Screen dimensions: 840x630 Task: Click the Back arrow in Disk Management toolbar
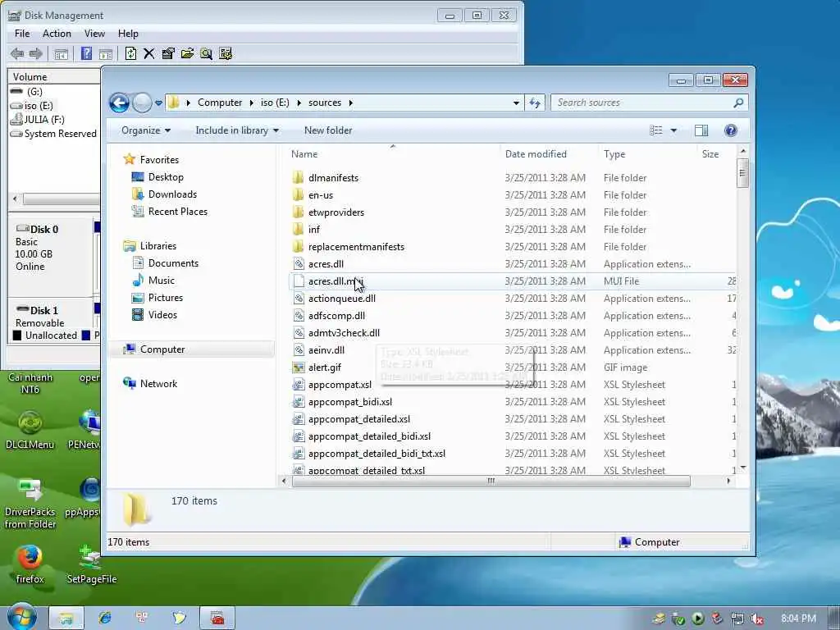pyautogui.click(x=17, y=53)
